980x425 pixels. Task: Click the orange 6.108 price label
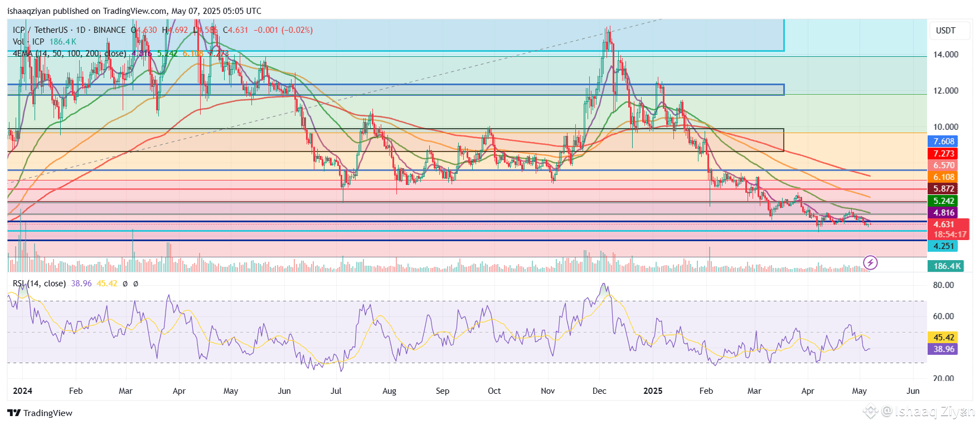pyautogui.click(x=943, y=177)
